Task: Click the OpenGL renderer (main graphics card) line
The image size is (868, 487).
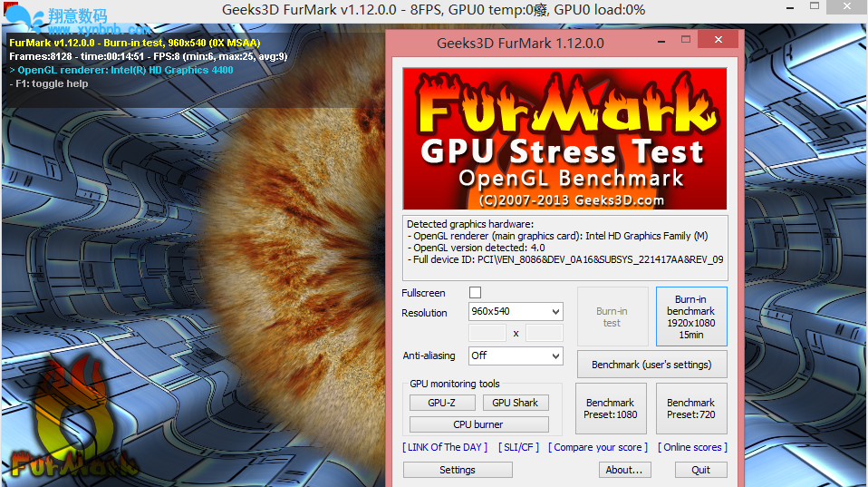Action: [x=557, y=236]
